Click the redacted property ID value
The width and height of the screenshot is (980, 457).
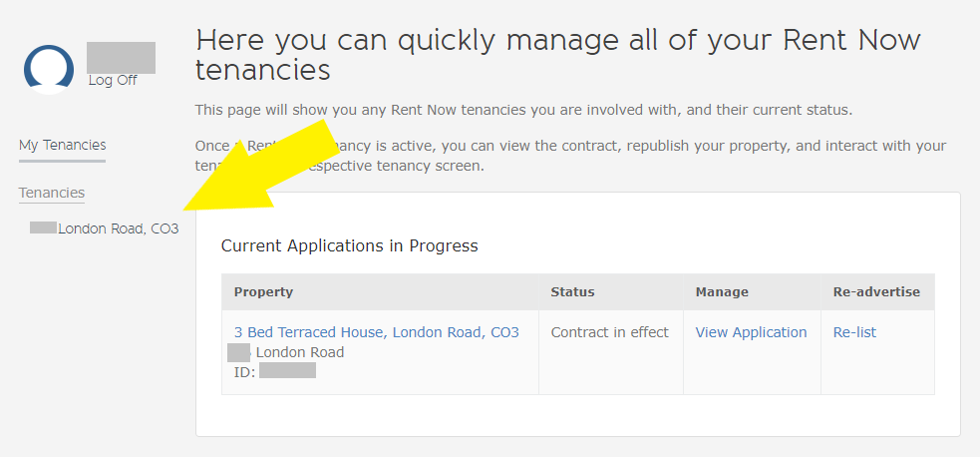(287, 371)
